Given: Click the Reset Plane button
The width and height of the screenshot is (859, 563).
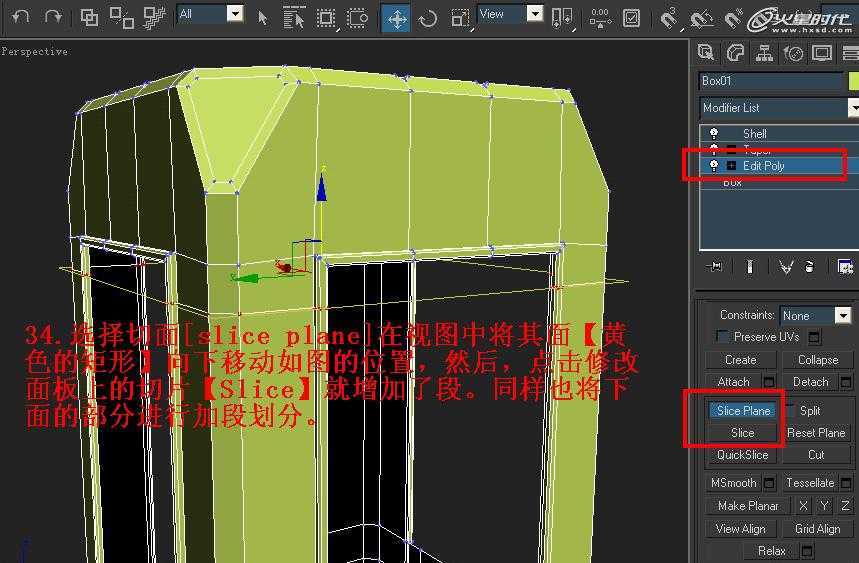Looking at the screenshot, I should [816, 433].
